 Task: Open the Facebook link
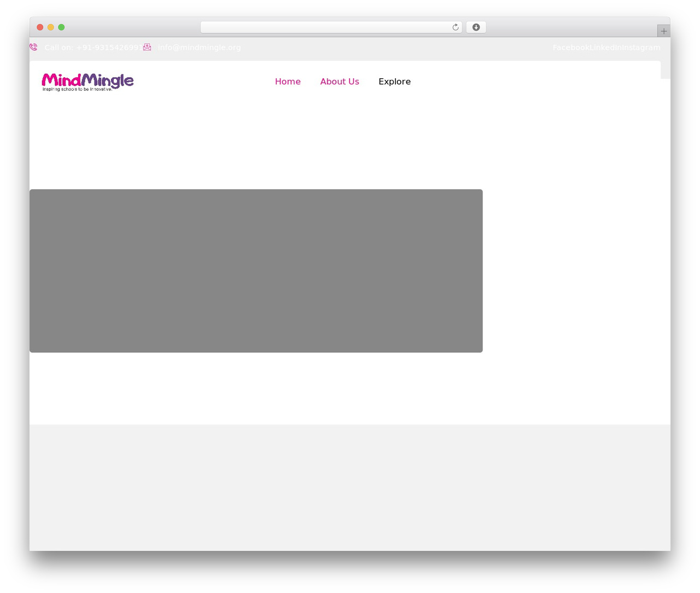(x=571, y=48)
